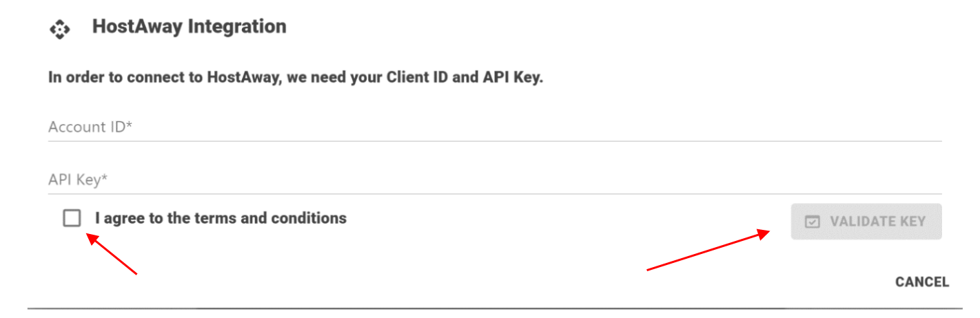The width and height of the screenshot is (980, 318).
Task: Click the greyed-out VALIDATE KEY text
Action: [x=878, y=222]
